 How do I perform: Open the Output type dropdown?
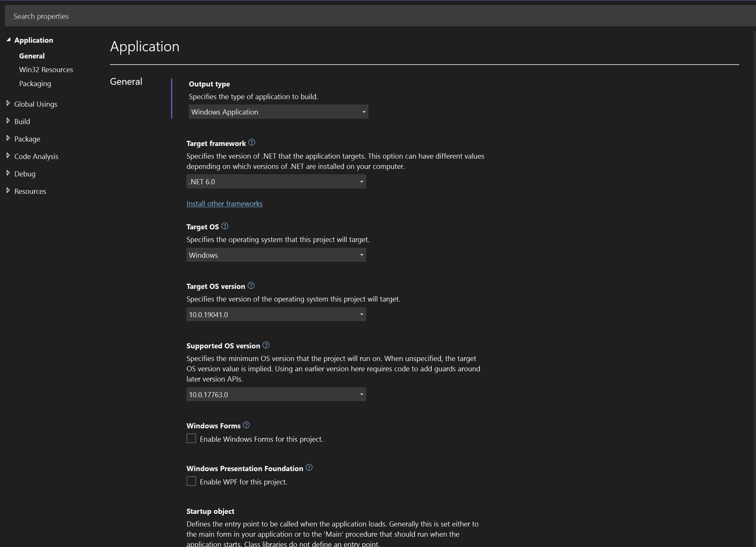click(278, 112)
